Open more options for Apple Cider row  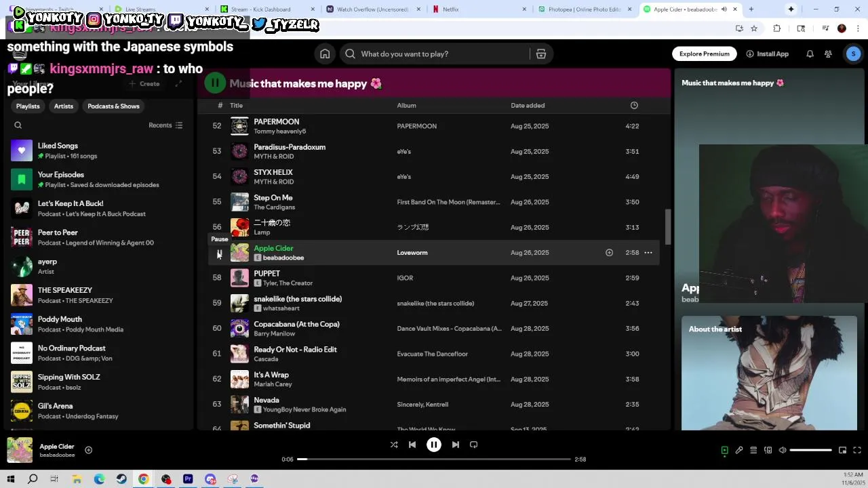(x=648, y=253)
